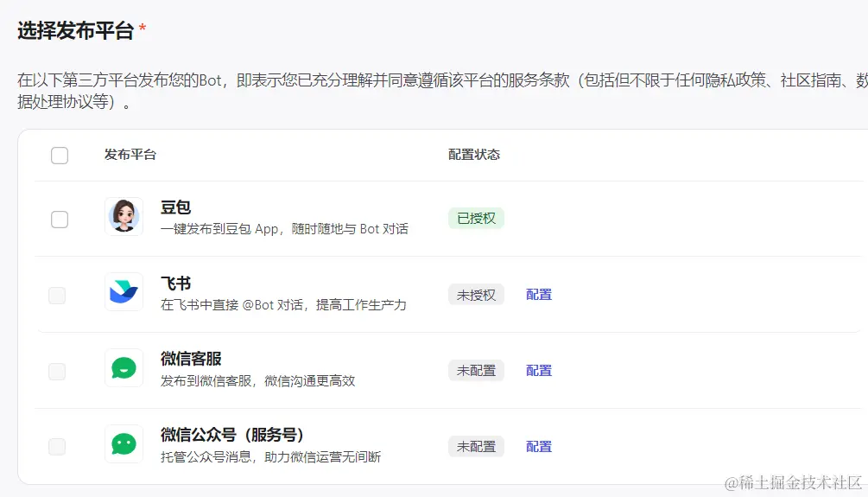Click the 微信公众号（服务号） platform name
Image resolution: width=868 pixels, height=497 pixels.
pyautogui.click(x=232, y=435)
